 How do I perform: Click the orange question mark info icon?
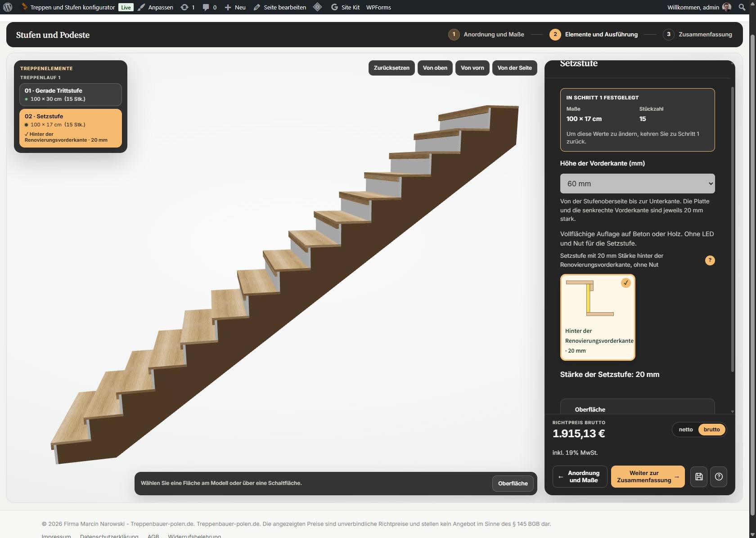[x=710, y=260]
